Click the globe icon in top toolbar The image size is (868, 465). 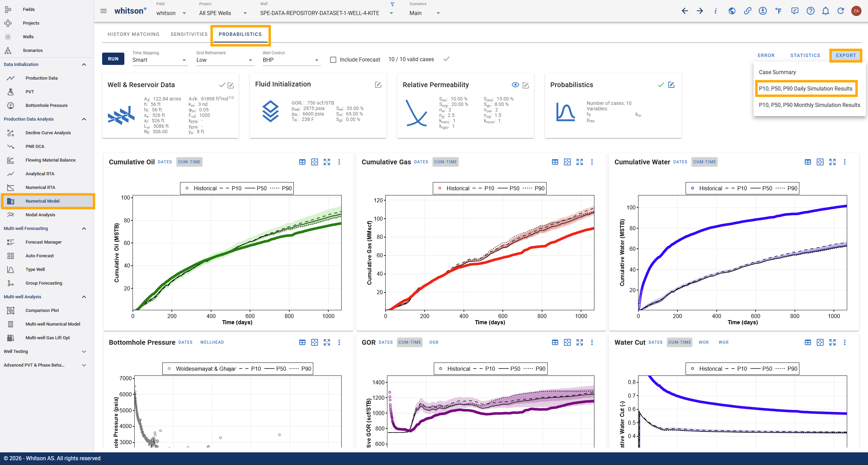pos(732,11)
